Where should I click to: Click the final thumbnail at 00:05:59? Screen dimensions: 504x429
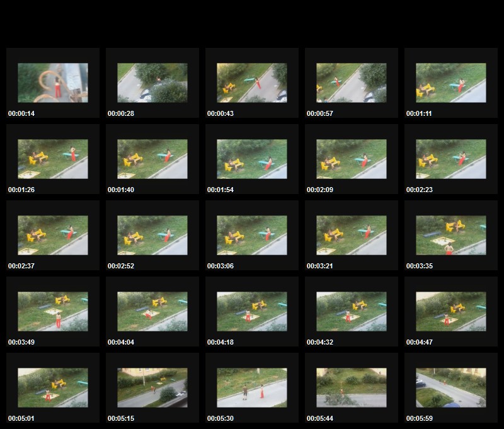451,387
